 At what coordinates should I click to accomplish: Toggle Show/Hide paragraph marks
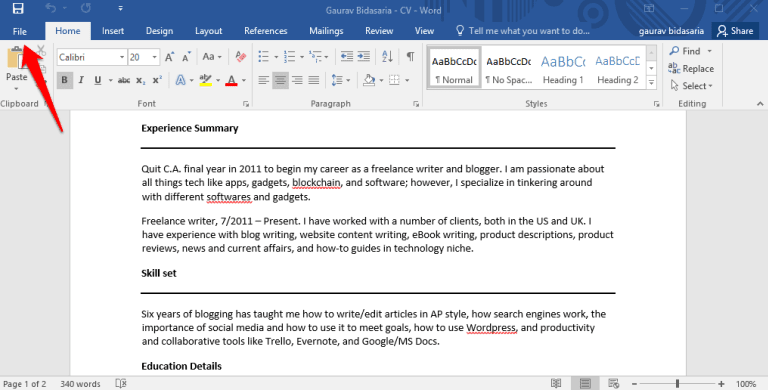point(410,57)
